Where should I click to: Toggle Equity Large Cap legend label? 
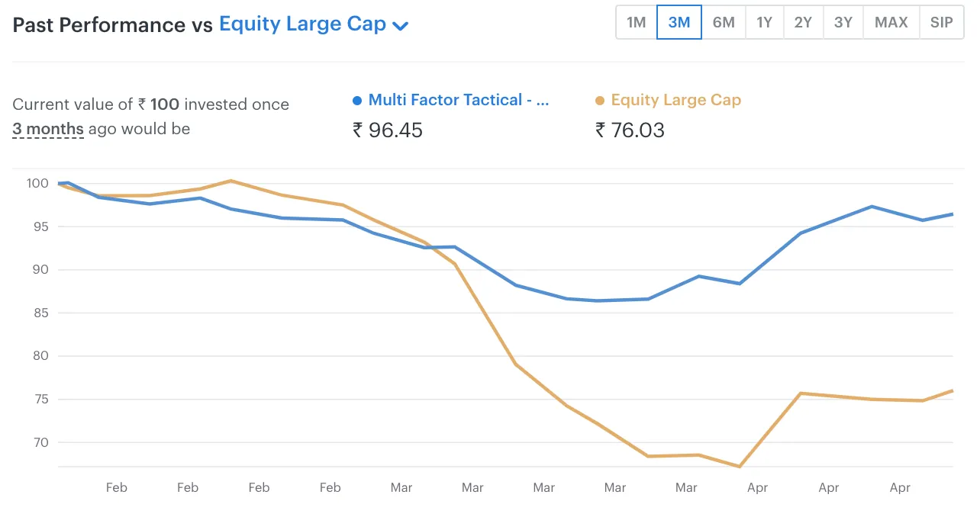point(675,100)
